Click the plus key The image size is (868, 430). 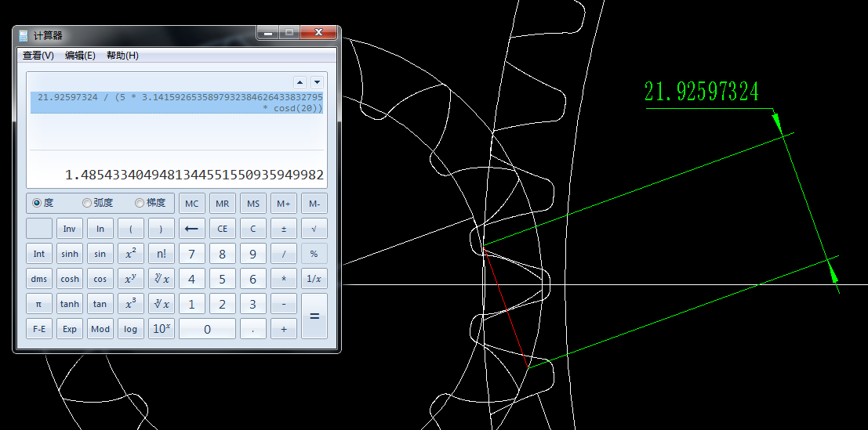coord(283,329)
